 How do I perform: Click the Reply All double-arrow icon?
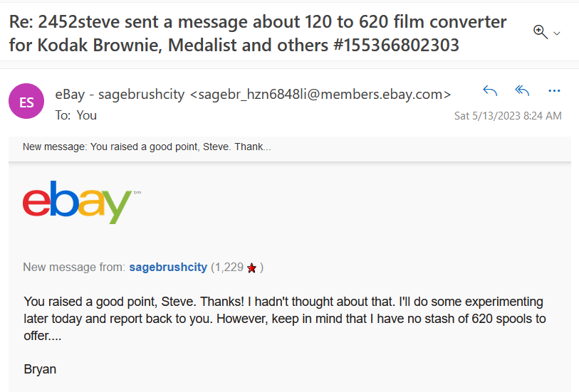pyautogui.click(x=522, y=91)
